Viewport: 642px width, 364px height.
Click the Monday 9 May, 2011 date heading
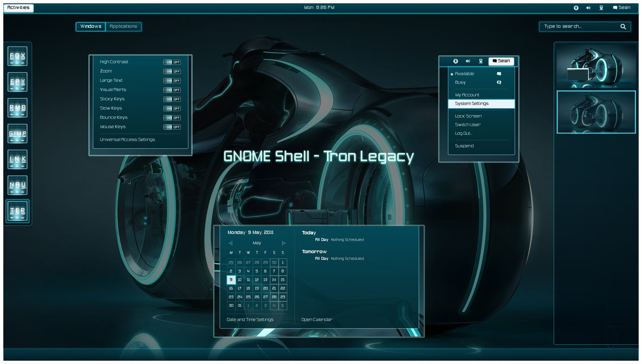pyautogui.click(x=250, y=233)
